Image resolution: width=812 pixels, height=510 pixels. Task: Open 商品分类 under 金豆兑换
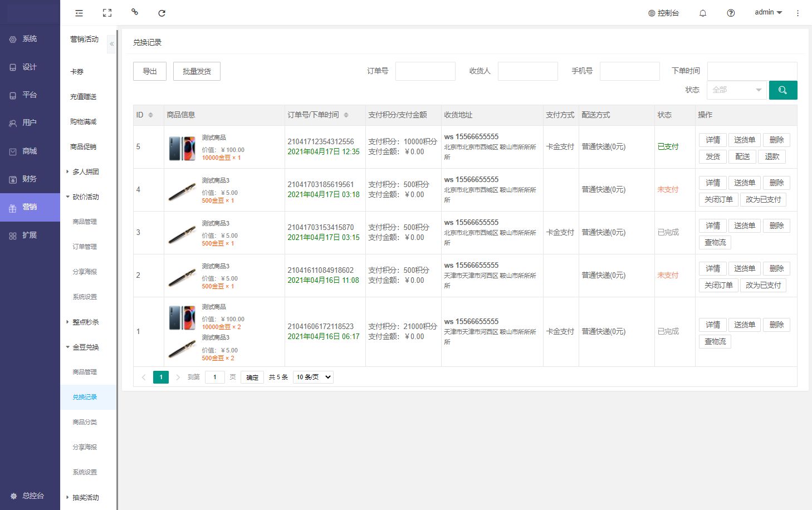(85, 422)
